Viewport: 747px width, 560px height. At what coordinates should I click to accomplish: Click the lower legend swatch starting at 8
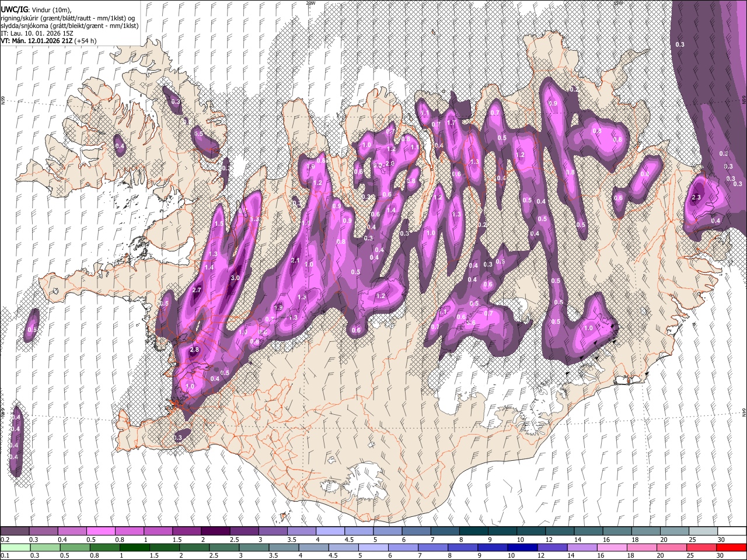(x=463, y=547)
